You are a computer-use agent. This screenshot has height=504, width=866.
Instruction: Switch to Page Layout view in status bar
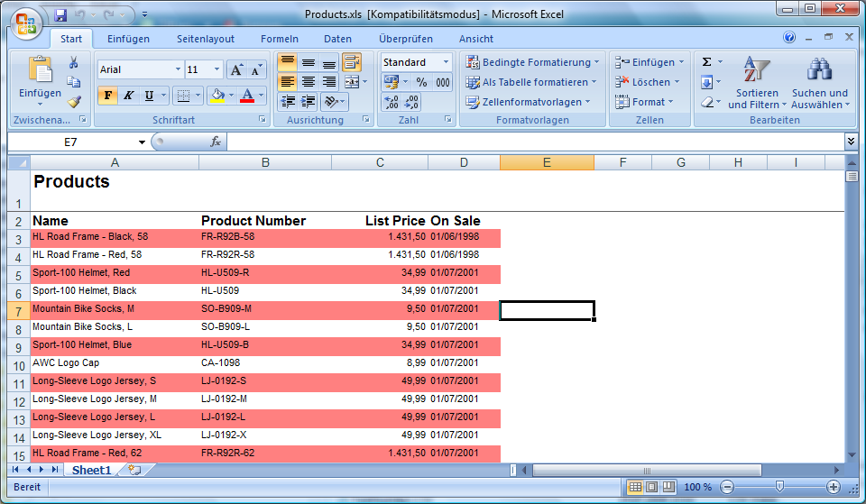(x=652, y=487)
